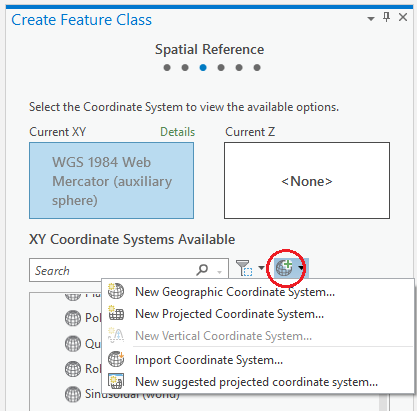Open the Details link for Current XY
This screenshot has height=411, width=417.
point(177,132)
